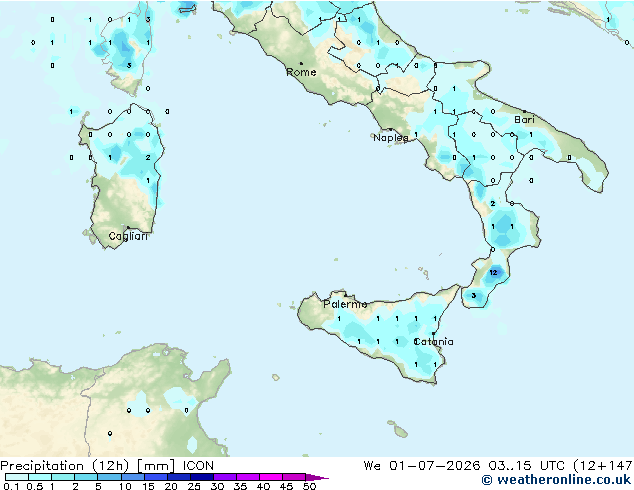Click the Palermo city label
Viewport: 634px width, 490px height.
pos(345,304)
